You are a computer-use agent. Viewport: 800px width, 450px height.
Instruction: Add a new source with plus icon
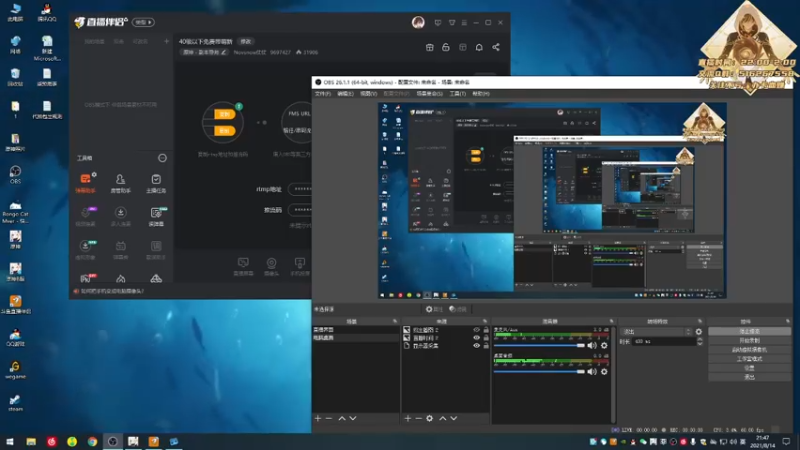[408, 418]
